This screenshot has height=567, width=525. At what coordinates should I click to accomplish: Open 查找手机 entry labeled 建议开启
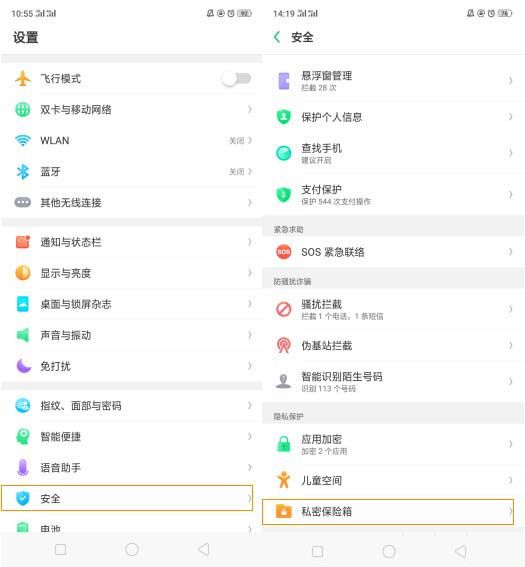coord(393,153)
